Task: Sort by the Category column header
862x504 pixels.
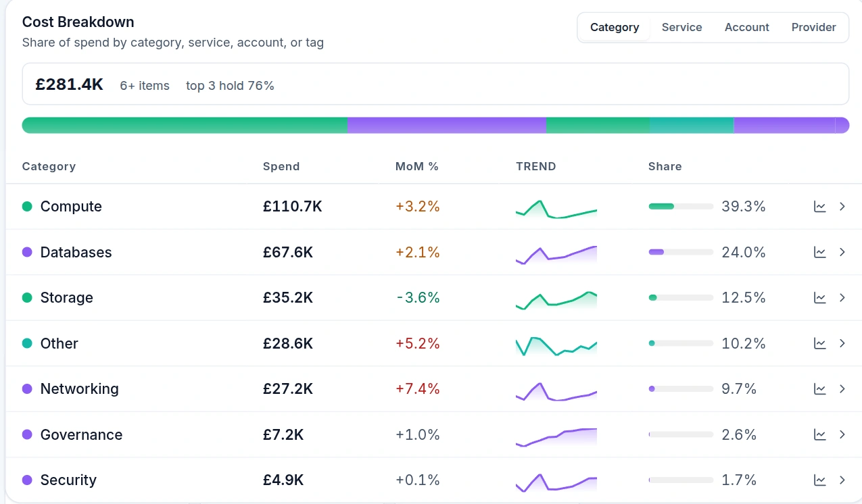Action: 49,166
